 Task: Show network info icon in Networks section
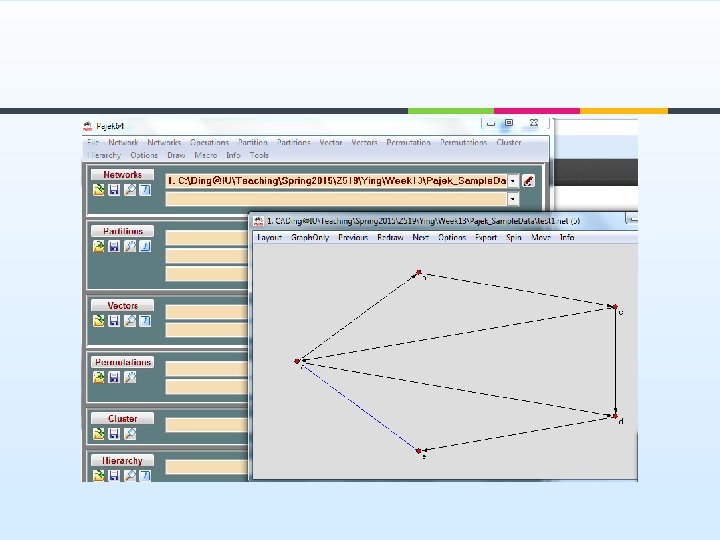[145, 190]
